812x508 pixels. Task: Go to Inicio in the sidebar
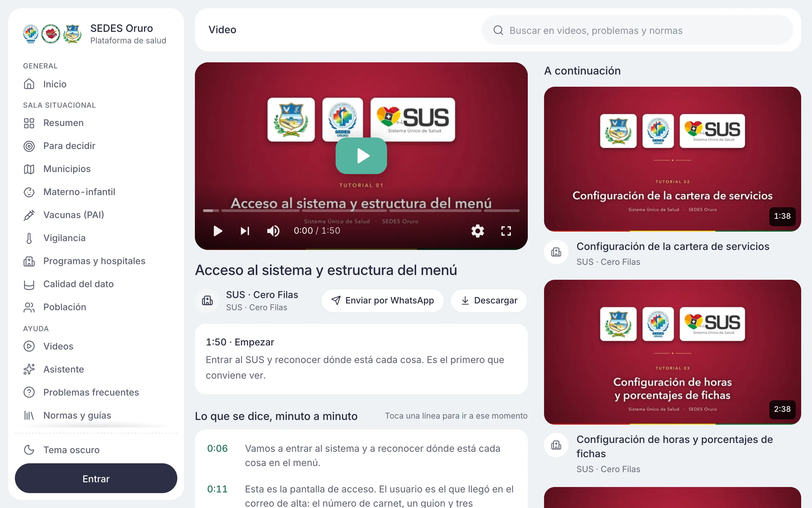[x=96, y=84]
